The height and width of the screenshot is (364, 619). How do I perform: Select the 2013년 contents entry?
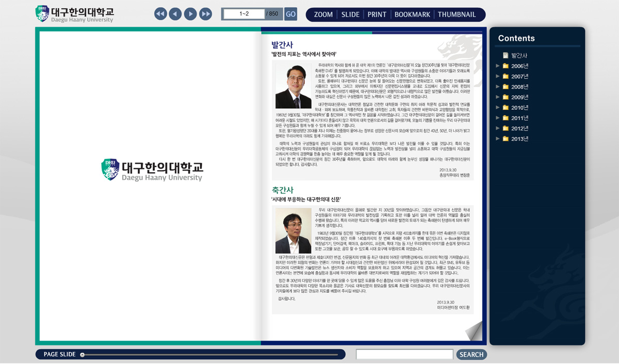[519, 139]
